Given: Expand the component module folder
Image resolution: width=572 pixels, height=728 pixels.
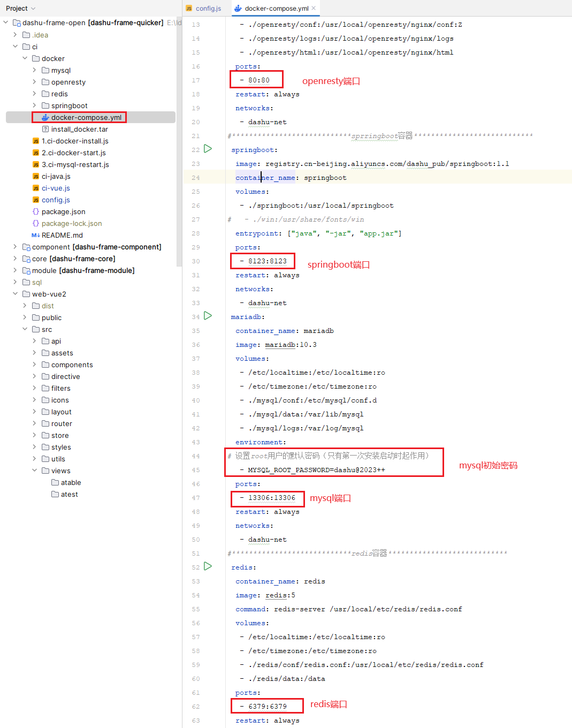Looking at the screenshot, I should pyautogui.click(x=15, y=247).
